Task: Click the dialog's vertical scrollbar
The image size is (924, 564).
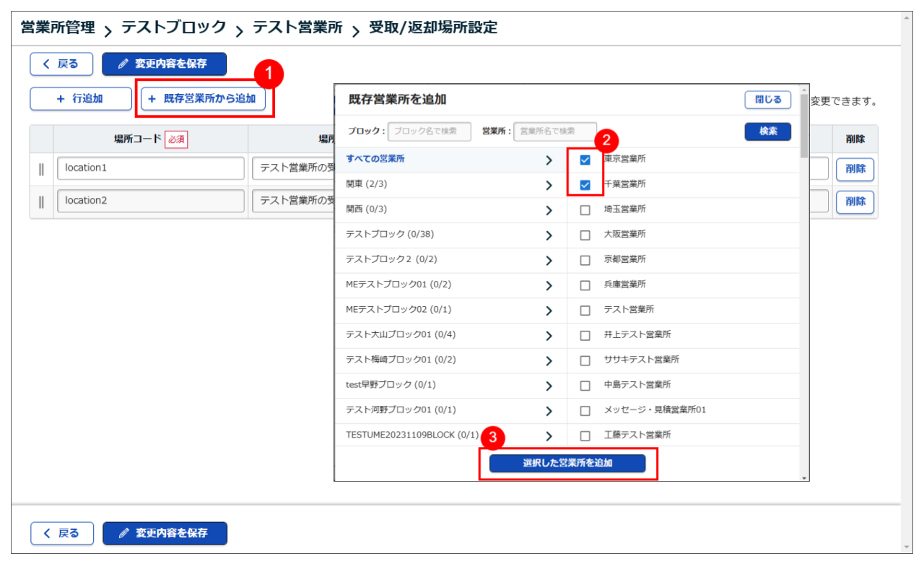Action: [804, 289]
